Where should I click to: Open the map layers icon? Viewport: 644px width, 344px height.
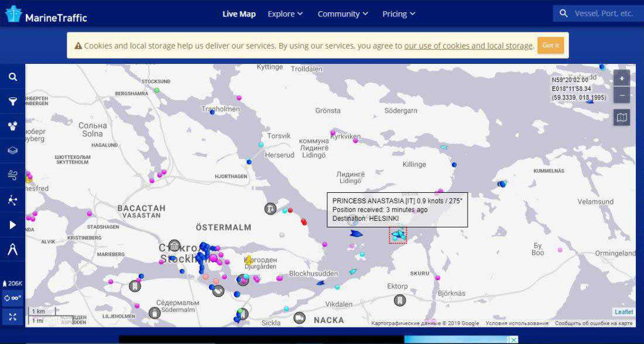pyautogui.click(x=13, y=151)
